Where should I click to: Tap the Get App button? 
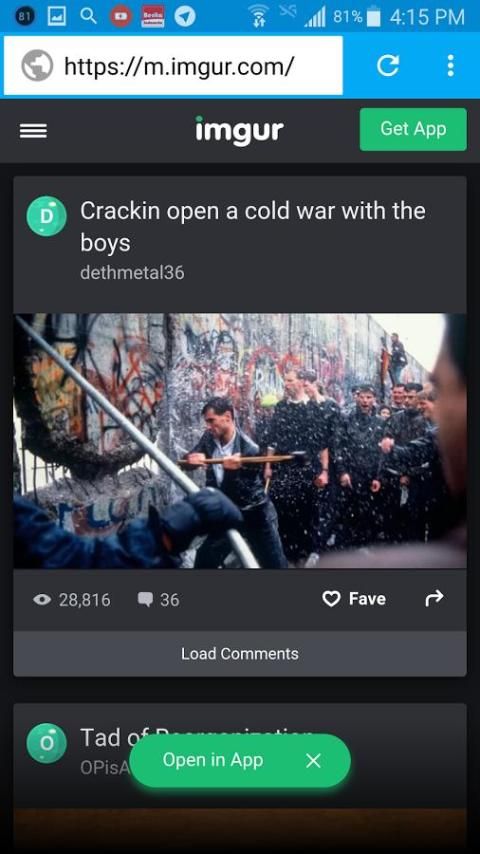413,129
